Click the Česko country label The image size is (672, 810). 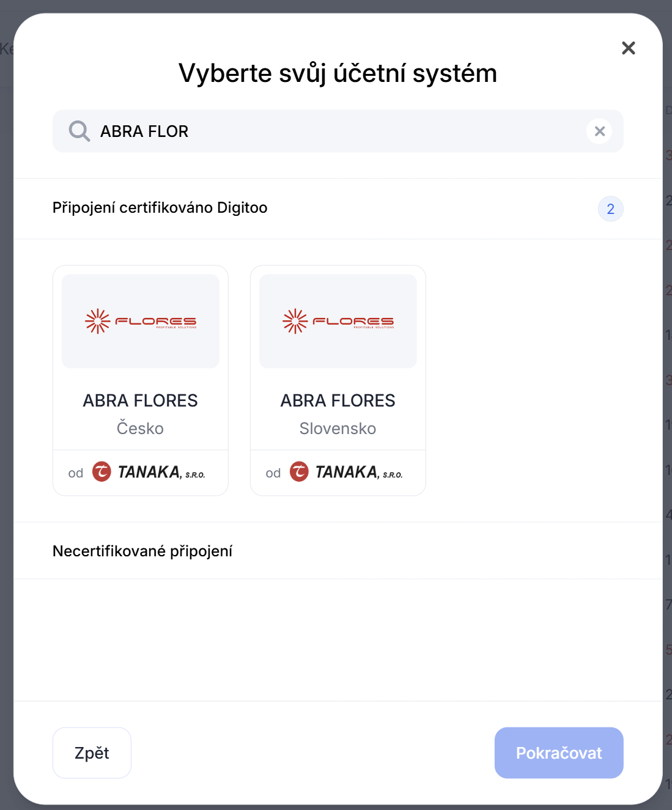(141, 429)
